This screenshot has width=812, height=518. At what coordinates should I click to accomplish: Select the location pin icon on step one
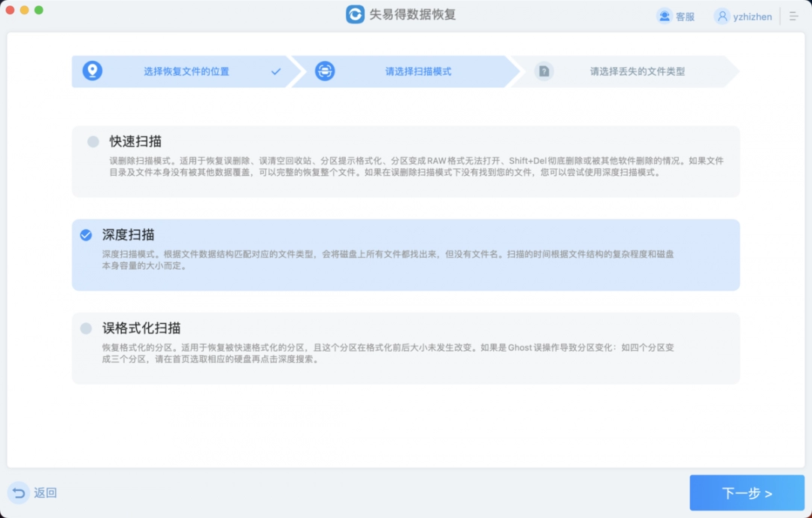(93, 71)
